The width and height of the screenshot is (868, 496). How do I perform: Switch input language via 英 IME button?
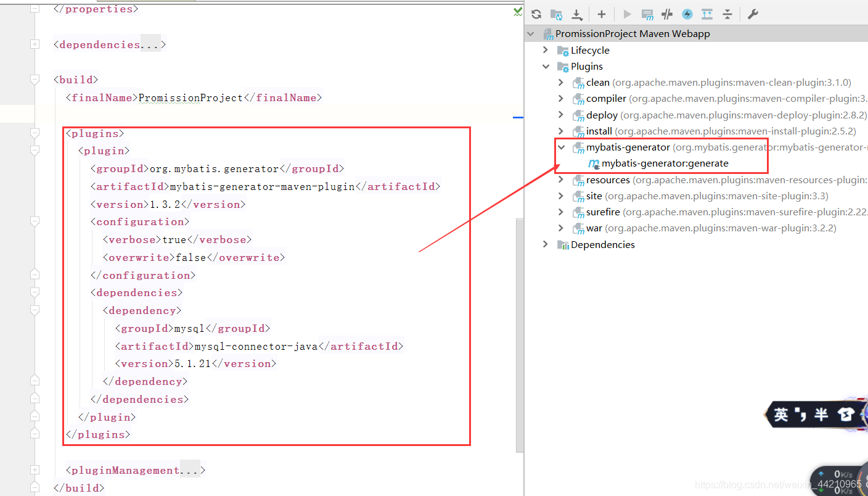[781, 415]
